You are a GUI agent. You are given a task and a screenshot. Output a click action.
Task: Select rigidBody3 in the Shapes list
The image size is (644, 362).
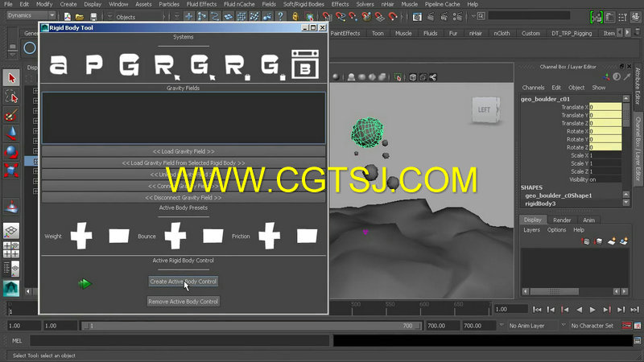tap(540, 204)
